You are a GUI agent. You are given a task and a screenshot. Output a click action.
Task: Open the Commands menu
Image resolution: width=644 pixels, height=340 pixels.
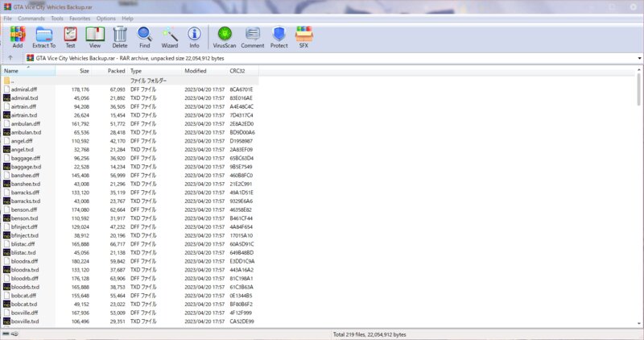point(31,19)
